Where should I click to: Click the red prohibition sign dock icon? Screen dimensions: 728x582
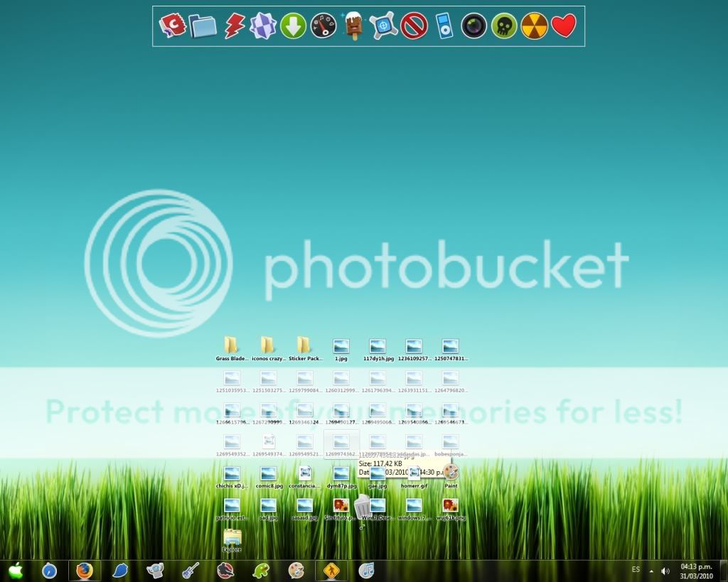(413, 26)
